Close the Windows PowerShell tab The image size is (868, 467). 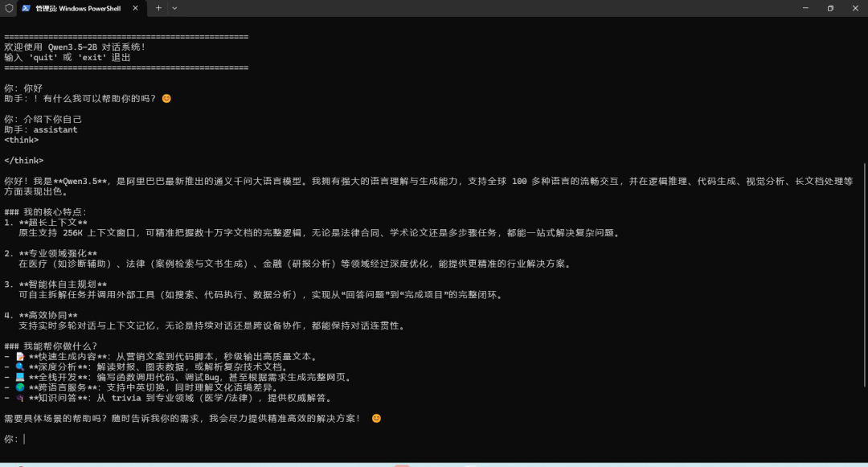point(135,8)
